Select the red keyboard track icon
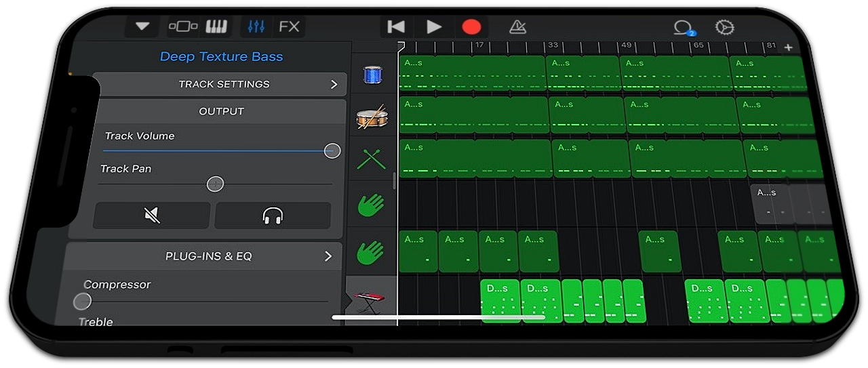 click(369, 300)
